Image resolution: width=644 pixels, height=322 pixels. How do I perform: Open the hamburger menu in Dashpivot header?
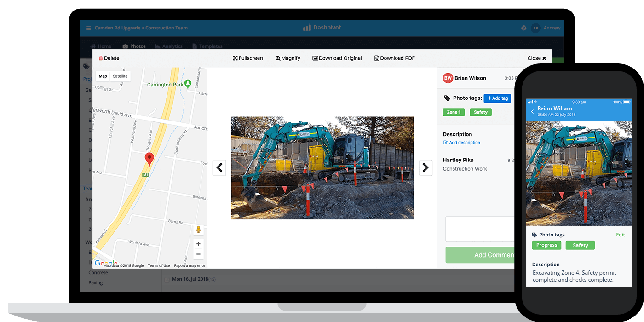coord(88,28)
